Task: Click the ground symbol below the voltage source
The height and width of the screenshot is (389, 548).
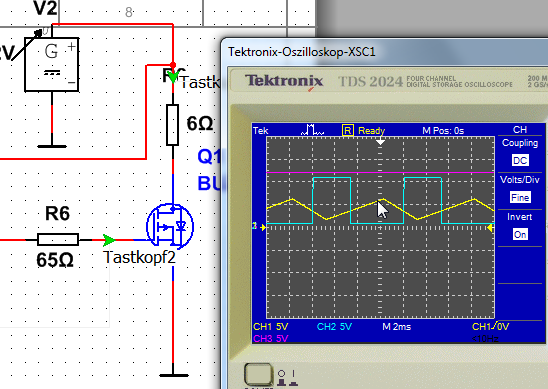Action: pyautogui.click(x=52, y=146)
